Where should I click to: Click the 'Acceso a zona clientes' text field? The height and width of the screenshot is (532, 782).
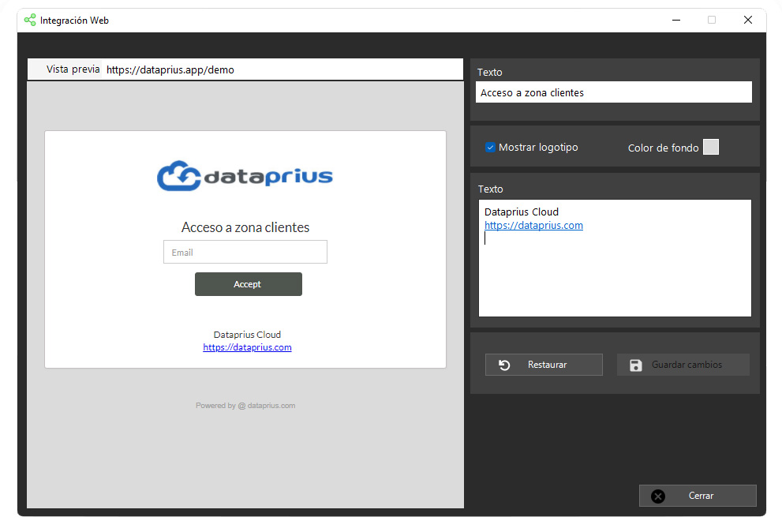click(x=614, y=92)
